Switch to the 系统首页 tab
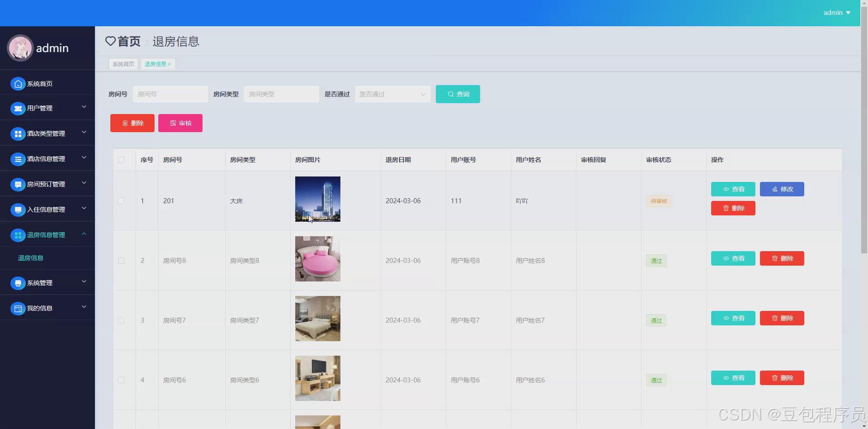The image size is (868, 429). [x=123, y=64]
